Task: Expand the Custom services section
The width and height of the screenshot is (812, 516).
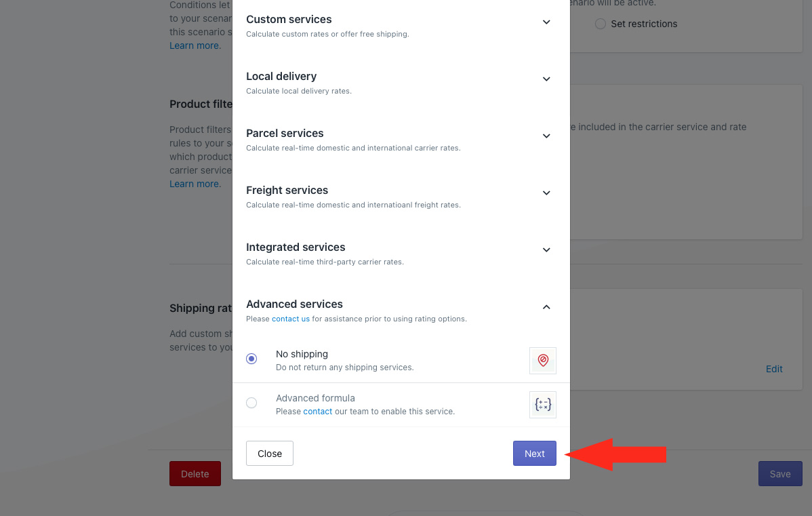Action: (x=546, y=22)
